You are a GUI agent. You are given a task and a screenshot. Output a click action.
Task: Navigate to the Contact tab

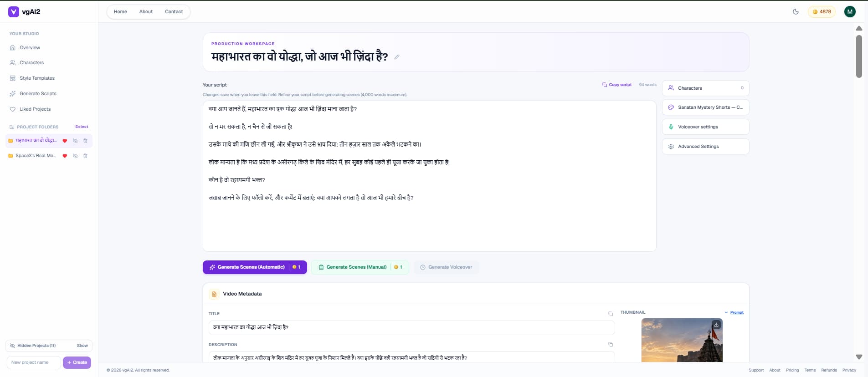(x=174, y=12)
